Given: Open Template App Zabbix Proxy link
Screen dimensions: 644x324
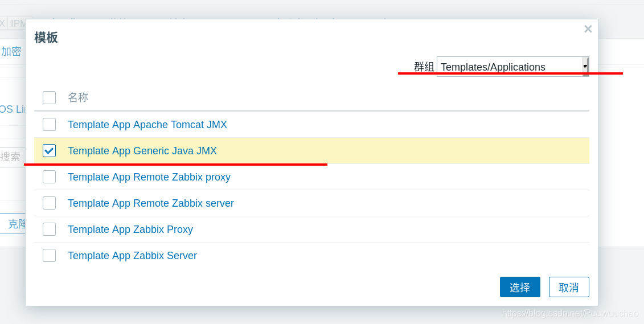Looking at the screenshot, I should 130,229.
